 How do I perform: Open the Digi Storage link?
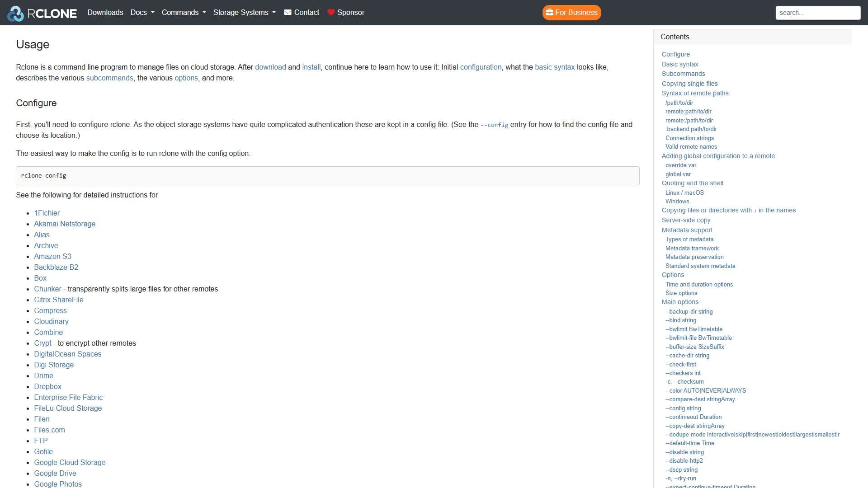54,365
